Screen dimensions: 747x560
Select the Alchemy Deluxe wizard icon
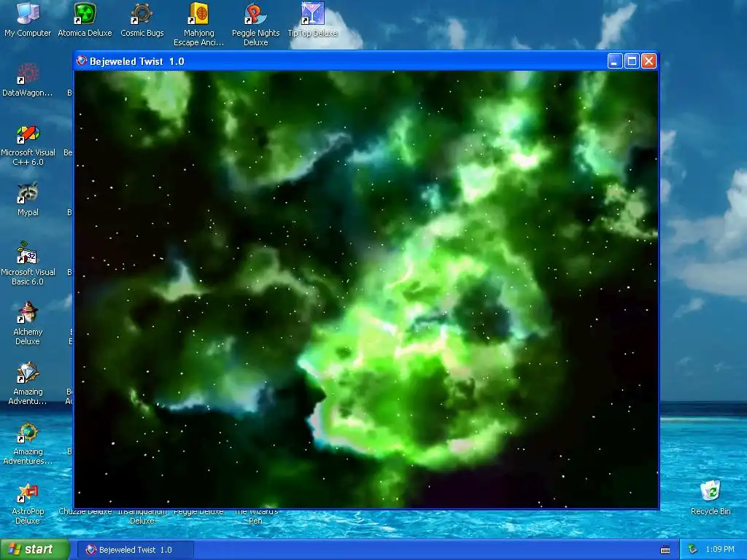point(28,313)
